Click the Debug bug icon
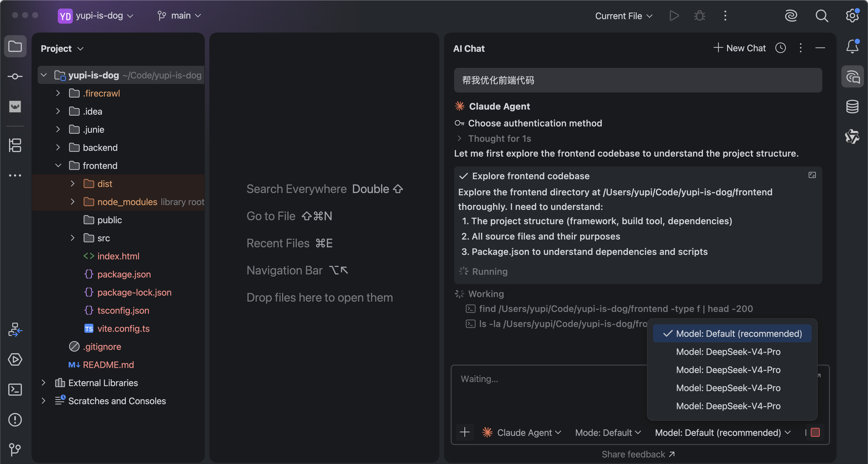The image size is (868, 464). (x=699, y=16)
